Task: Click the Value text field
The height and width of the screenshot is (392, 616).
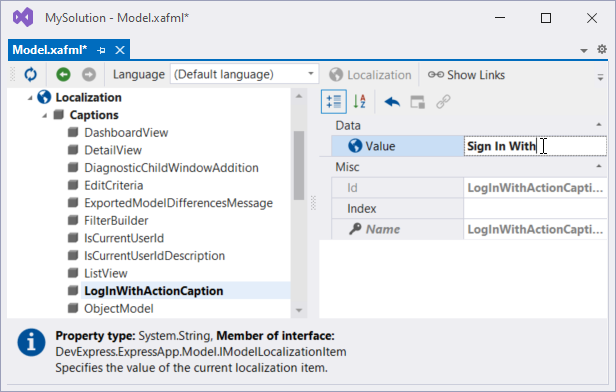Action: pos(535,146)
